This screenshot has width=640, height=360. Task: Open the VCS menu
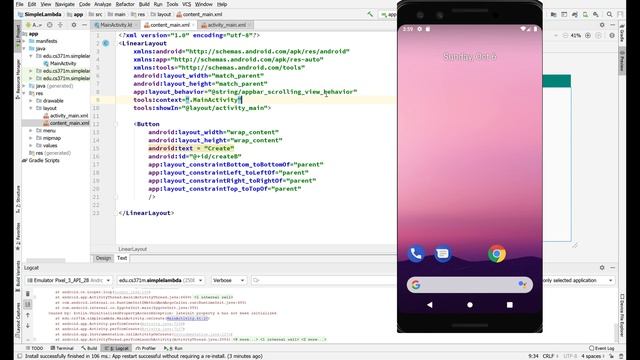(187, 4)
